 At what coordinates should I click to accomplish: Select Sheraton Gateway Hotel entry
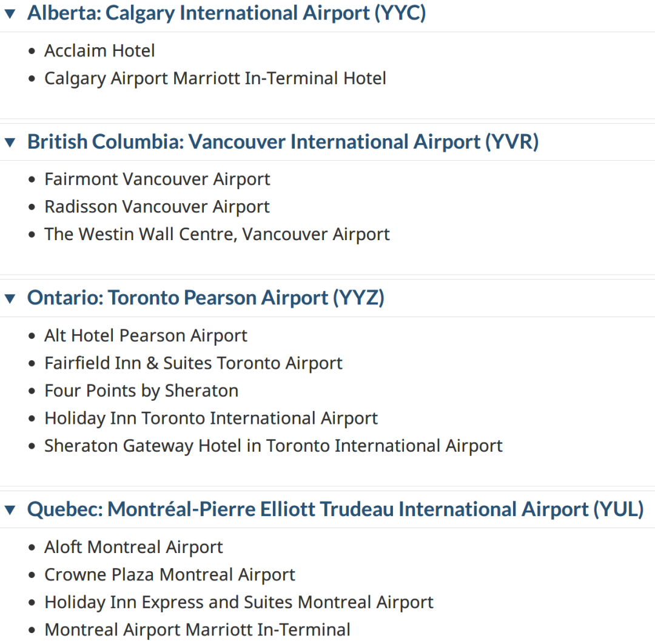(x=273, y=446)
